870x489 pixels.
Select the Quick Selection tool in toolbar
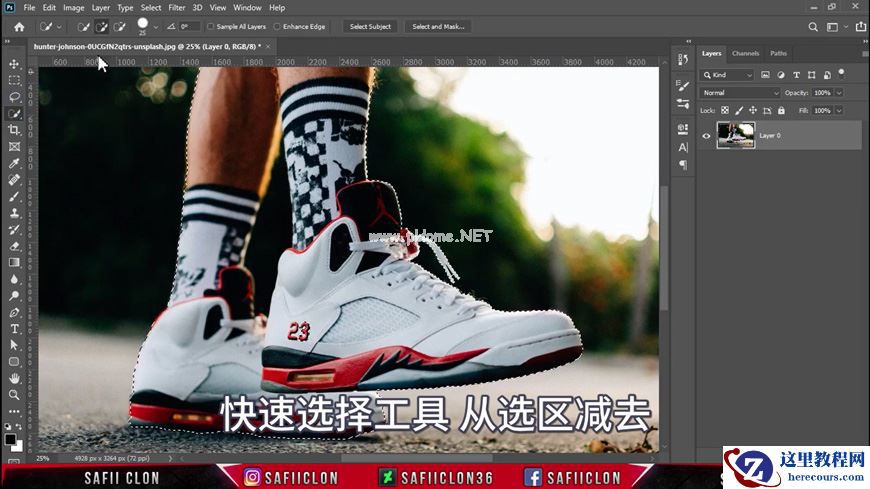(x=14, y=114)
